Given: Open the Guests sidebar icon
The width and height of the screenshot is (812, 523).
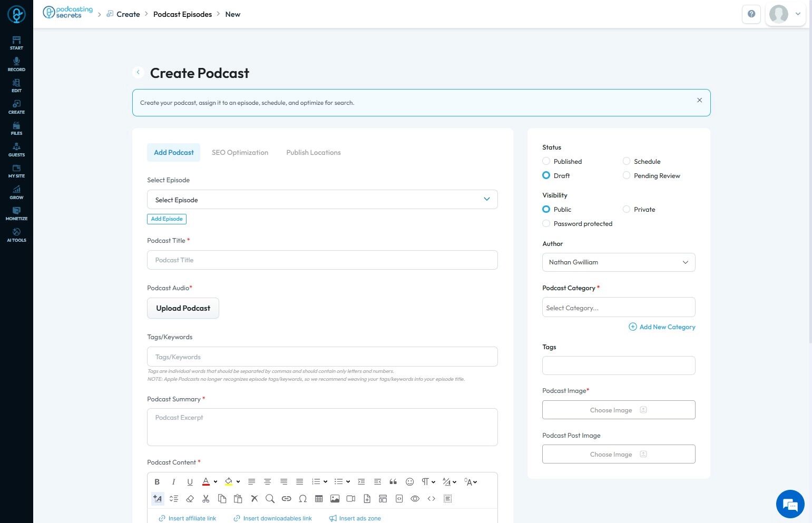Looking at the screenshot, I should (16, 150).
